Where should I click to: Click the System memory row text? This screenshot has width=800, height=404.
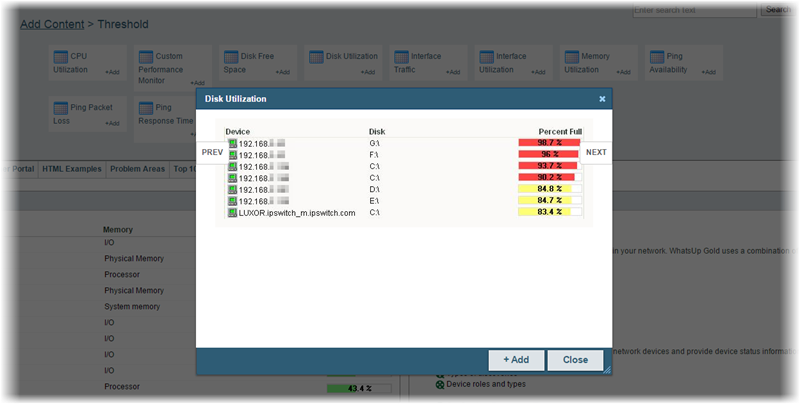pyautogui.click(x=132, y=307)
